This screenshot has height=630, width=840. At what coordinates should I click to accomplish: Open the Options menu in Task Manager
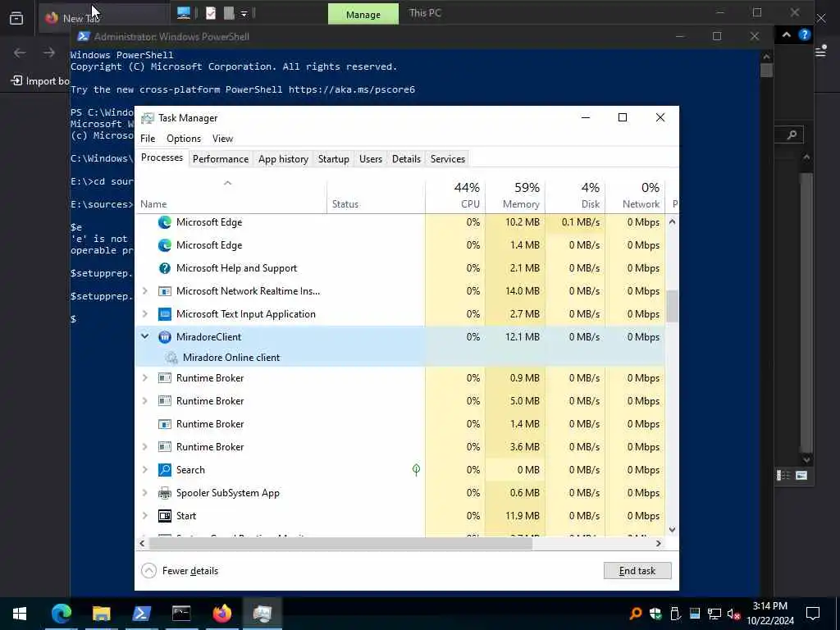pyautogui.click(x=184, y=139)
